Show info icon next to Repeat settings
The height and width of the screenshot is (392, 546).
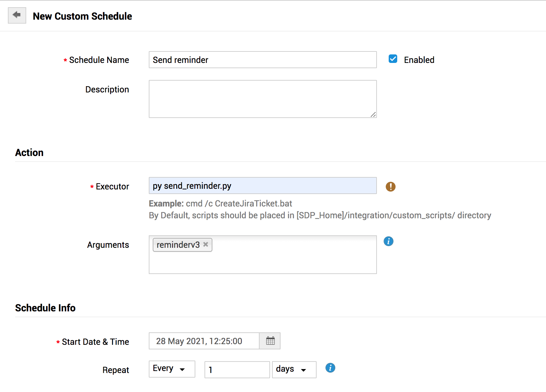pyautogui.click(x=330, y=368)
